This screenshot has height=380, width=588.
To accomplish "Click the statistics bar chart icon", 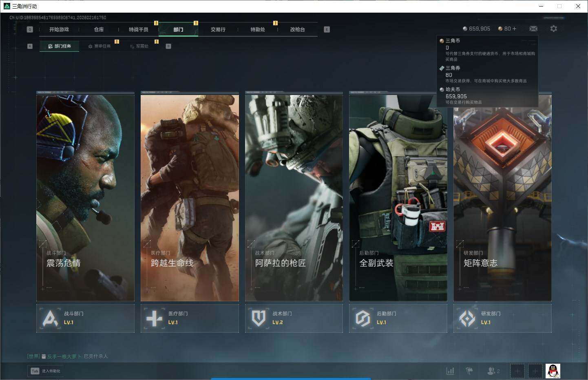I will [450, 371].
